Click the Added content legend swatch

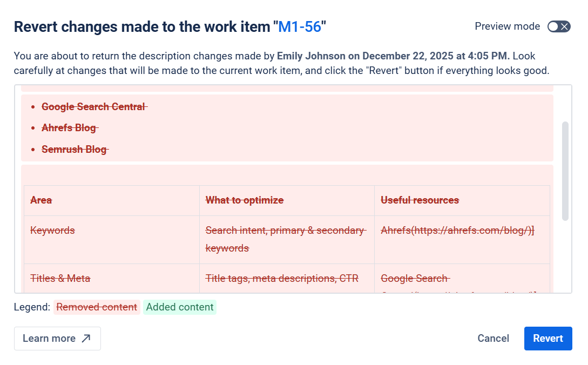point(180,307)
